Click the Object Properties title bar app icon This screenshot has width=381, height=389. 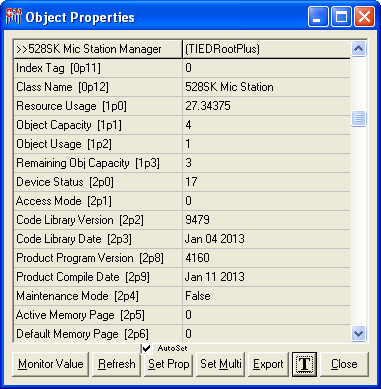click(13, 17)
